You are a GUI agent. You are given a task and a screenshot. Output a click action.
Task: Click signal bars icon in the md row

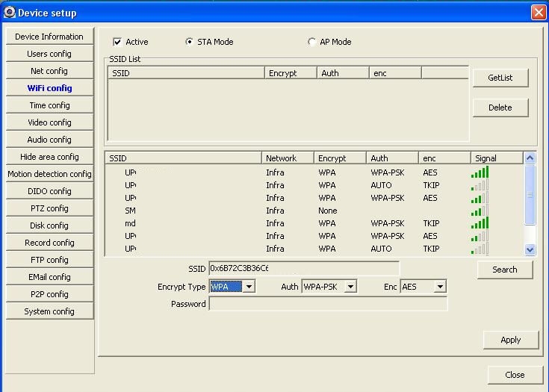coord(480,223)
